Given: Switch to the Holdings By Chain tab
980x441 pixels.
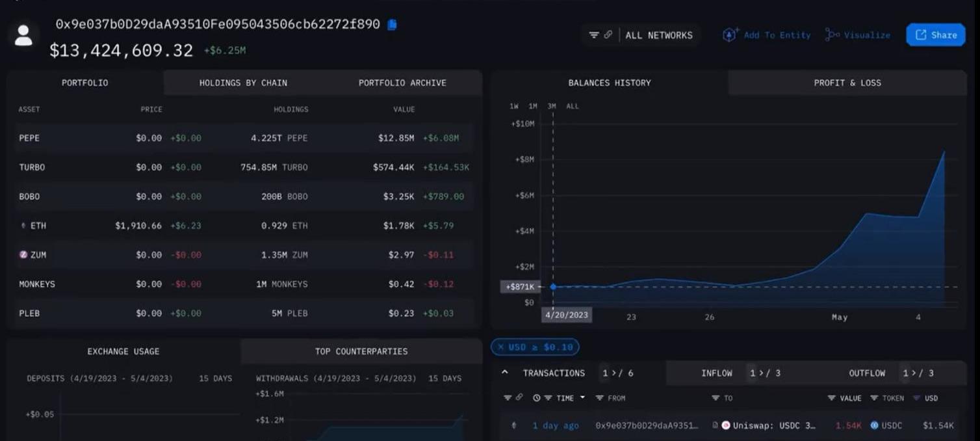Looking at the screenshot, I should pos(243,83).
